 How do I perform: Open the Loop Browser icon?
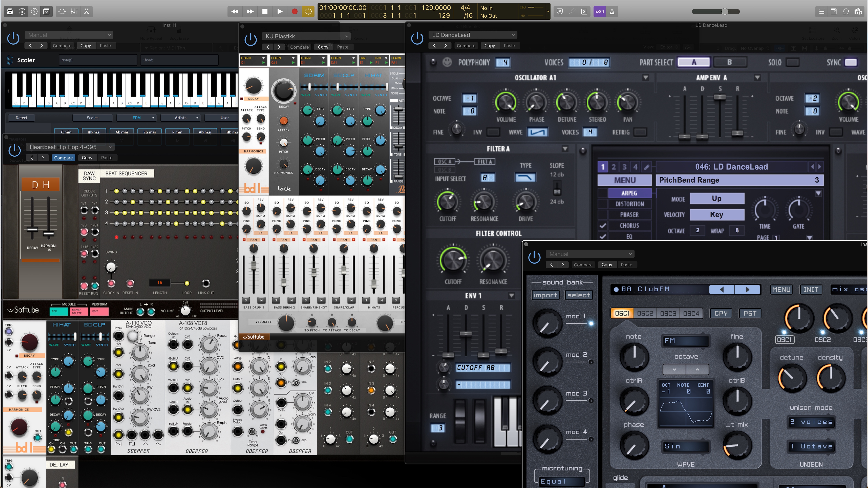(846, 11)
